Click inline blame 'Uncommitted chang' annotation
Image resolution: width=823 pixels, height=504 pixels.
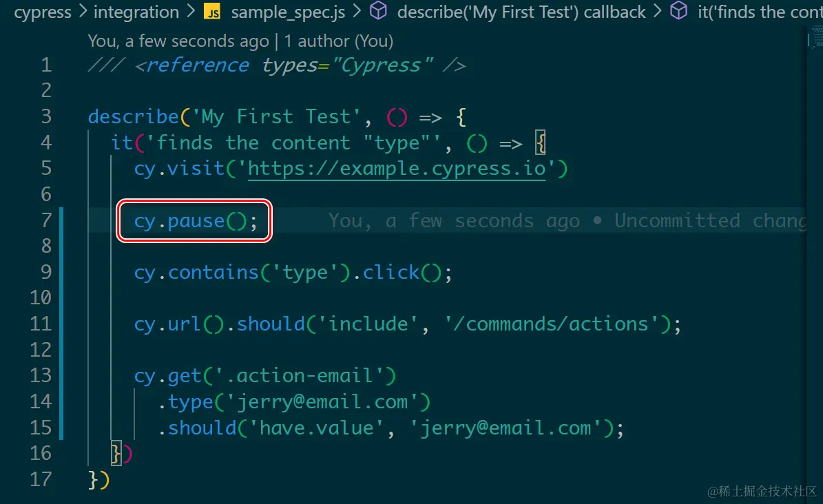[711, 220]
